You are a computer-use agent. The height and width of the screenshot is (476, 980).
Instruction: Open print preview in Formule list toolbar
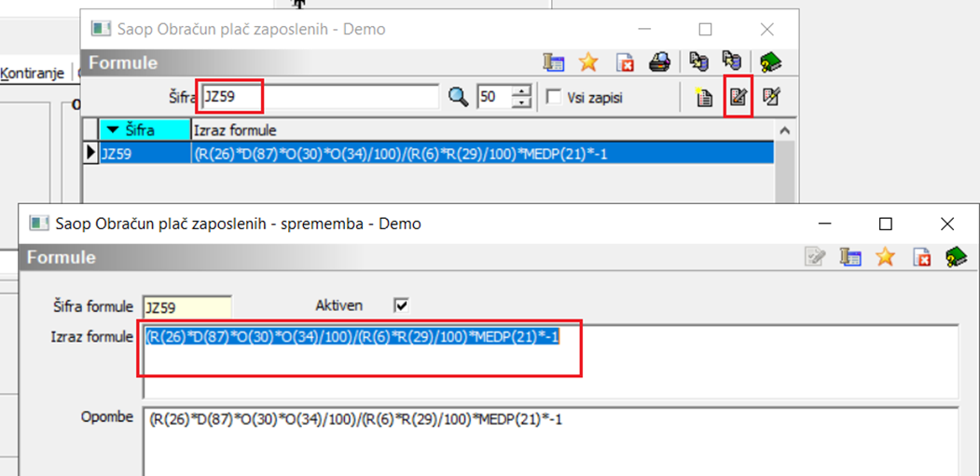click(x=659, y=61)
